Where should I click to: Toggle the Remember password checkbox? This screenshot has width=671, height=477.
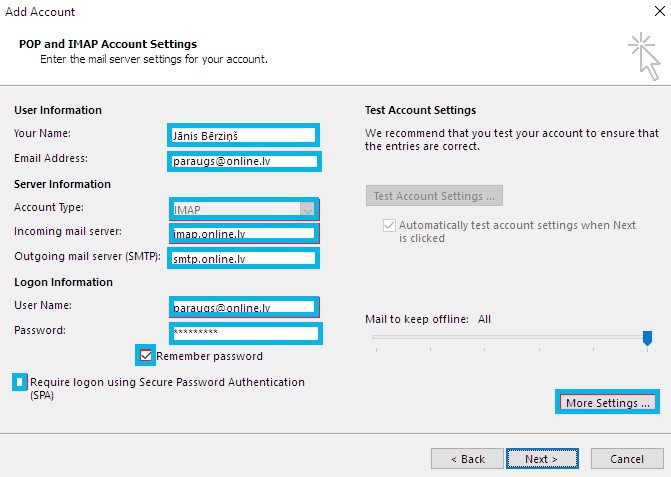point(145,355)
